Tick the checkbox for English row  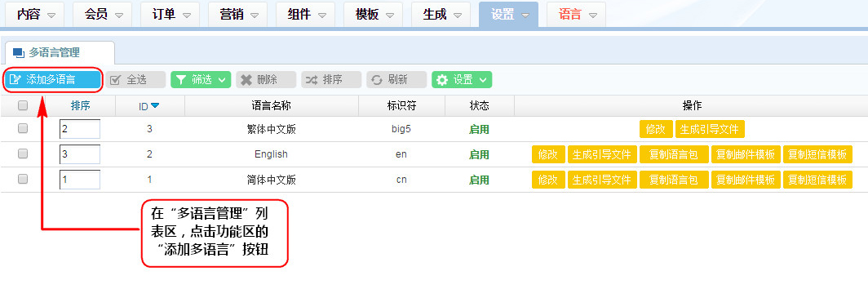point(23,154)
